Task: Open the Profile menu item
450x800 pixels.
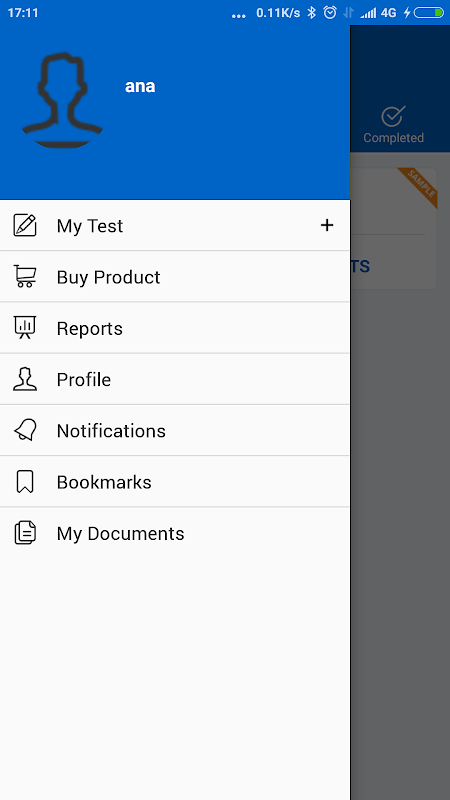Action: 174,379
